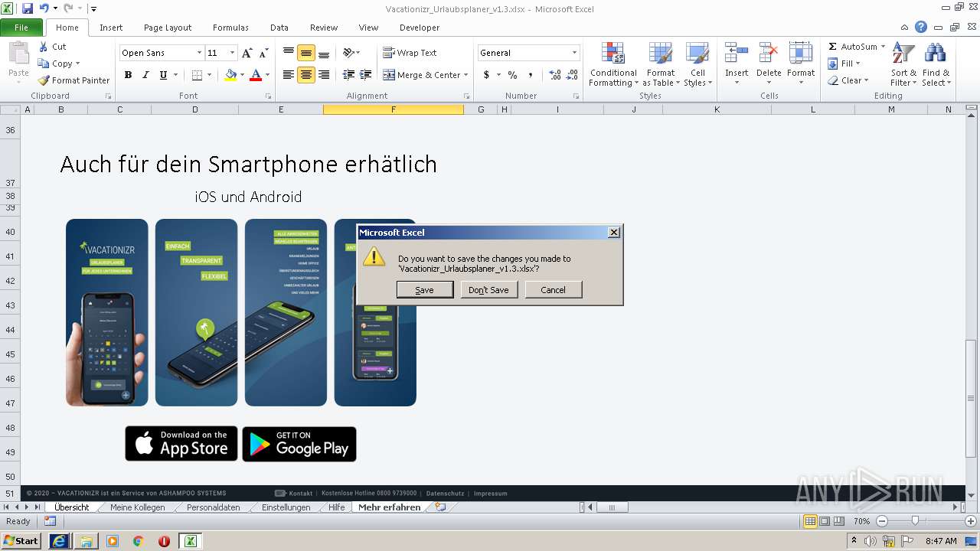Open the File tab
Image resolution: width=980 pixels, height=551 pixels.
coord(21,28)
